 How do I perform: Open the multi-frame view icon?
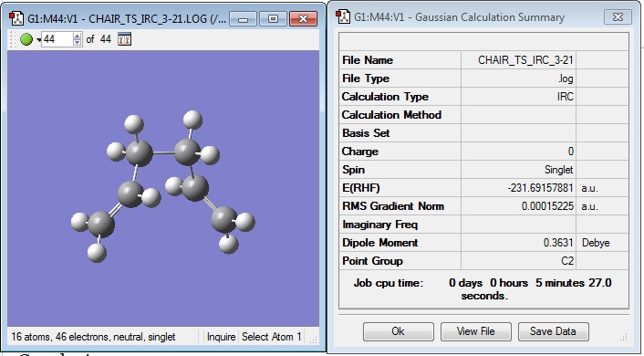click(x=124, y=39)
